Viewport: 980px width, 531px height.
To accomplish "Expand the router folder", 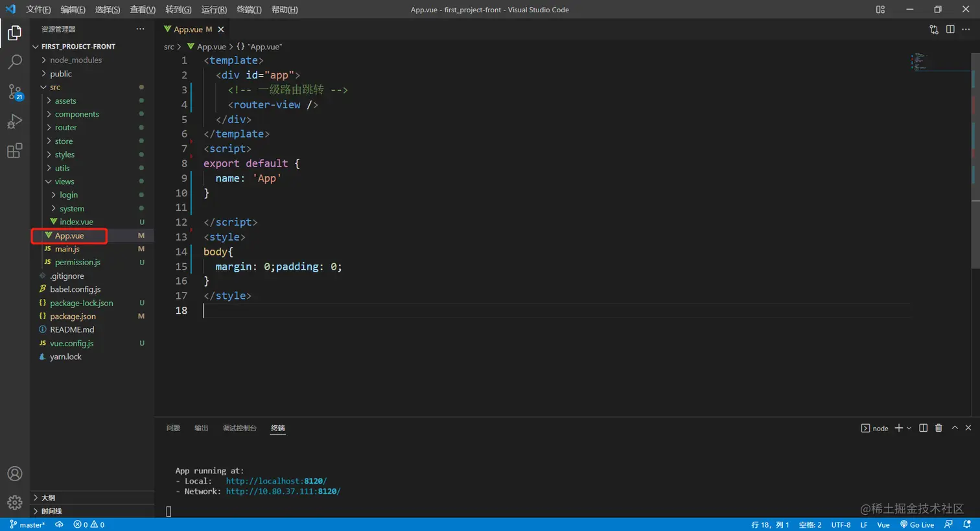I will coord(92,128).
